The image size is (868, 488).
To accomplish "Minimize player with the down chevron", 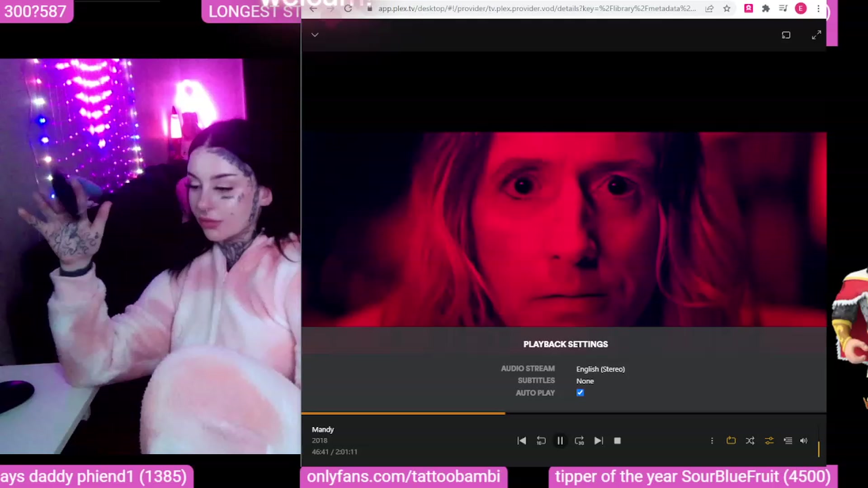I will coord(315,35).
